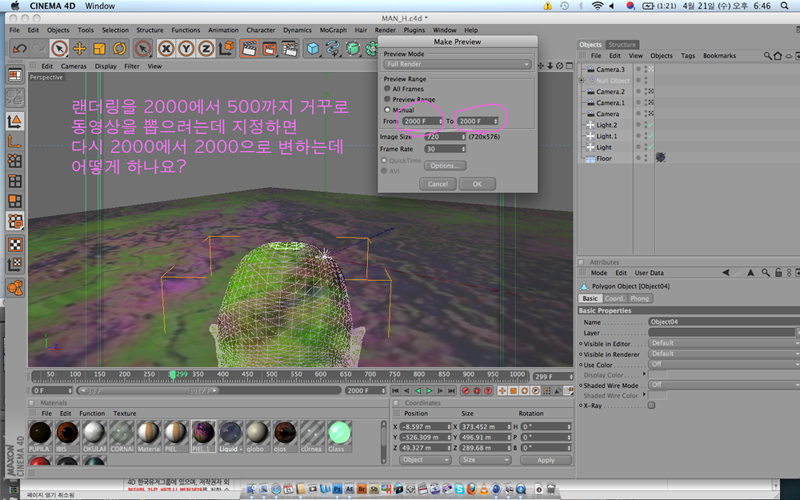Open the Character menu
The width and height of the screenshot is (800, 500).
(x=261, y=30)
